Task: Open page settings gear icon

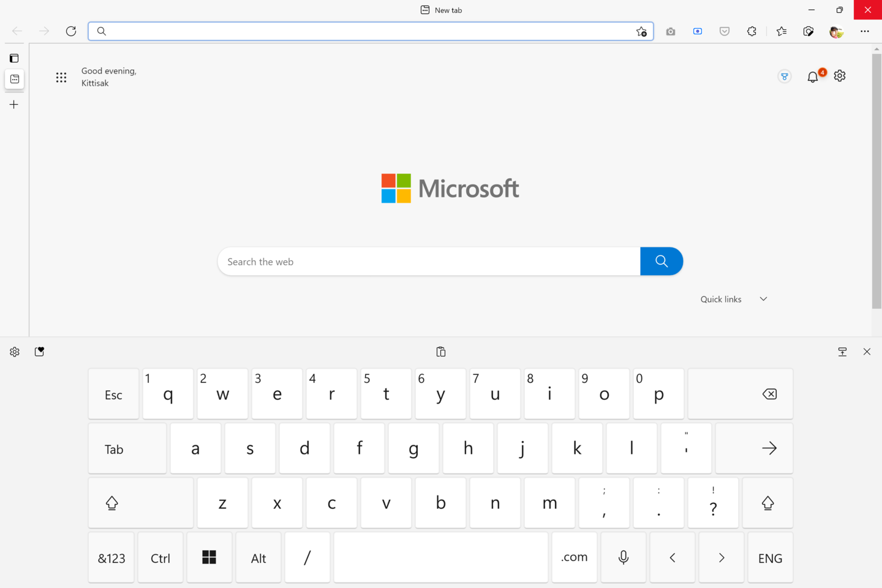Action: click(840, 76)
